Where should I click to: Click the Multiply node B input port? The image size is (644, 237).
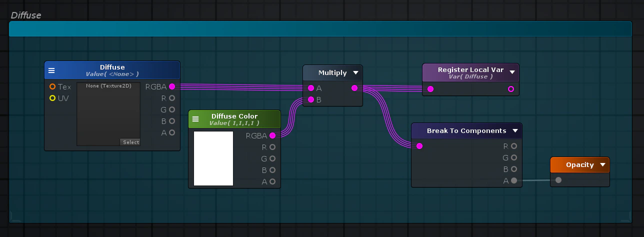click(x=311, y=100)
